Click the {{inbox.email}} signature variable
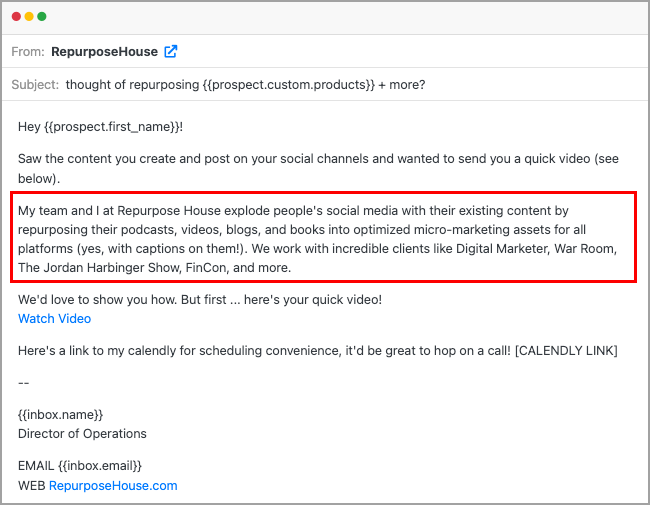 click(x=100, y=466)
